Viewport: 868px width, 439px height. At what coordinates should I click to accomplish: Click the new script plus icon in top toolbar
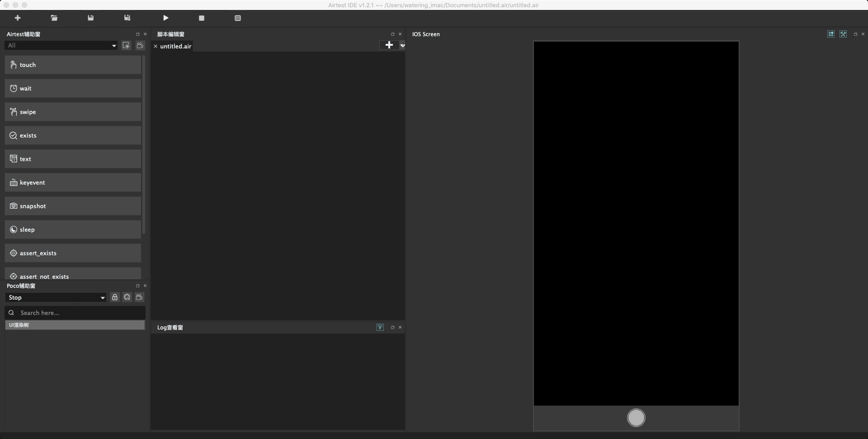pos(18,18)
